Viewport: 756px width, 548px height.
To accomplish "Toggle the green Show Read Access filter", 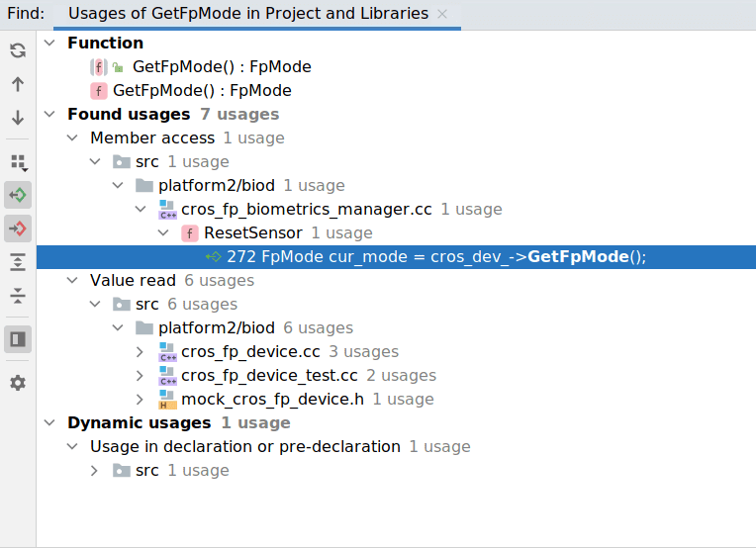I will coord(18,195).
